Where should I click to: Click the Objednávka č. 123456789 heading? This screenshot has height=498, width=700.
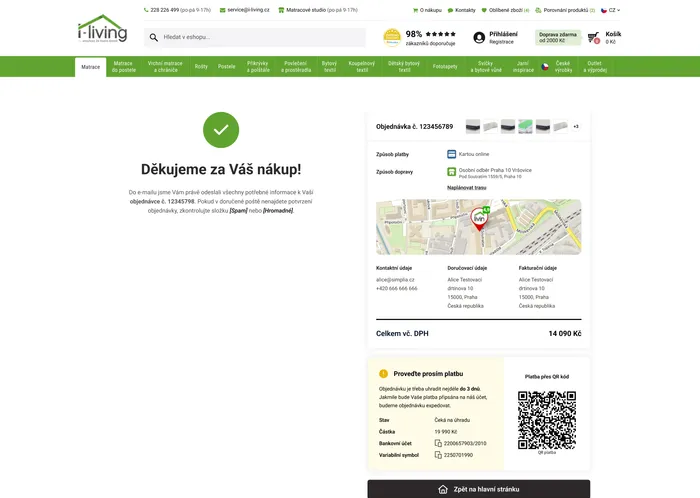pos(414,127)
